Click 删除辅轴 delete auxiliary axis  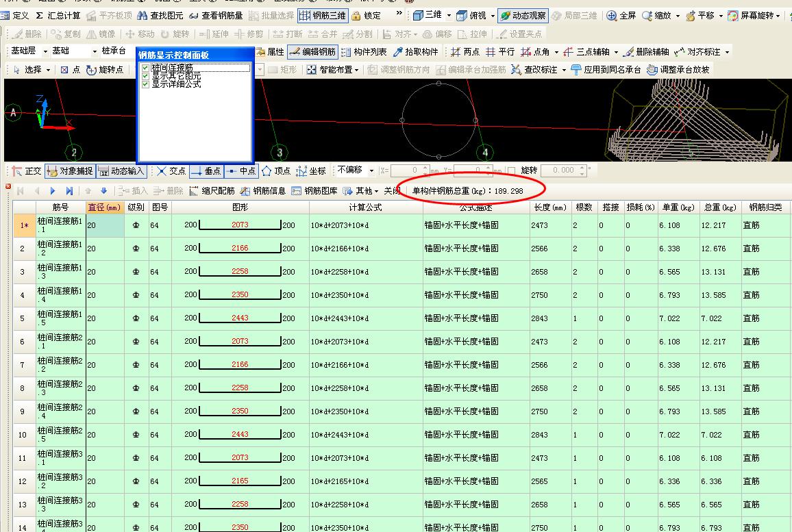(x=646, y=51)
